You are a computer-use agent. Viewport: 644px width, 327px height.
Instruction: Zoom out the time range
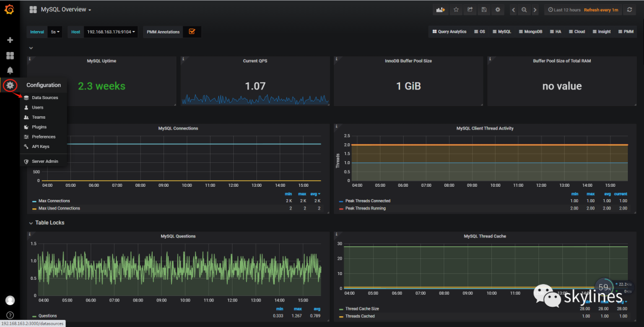tap(524, 10)
